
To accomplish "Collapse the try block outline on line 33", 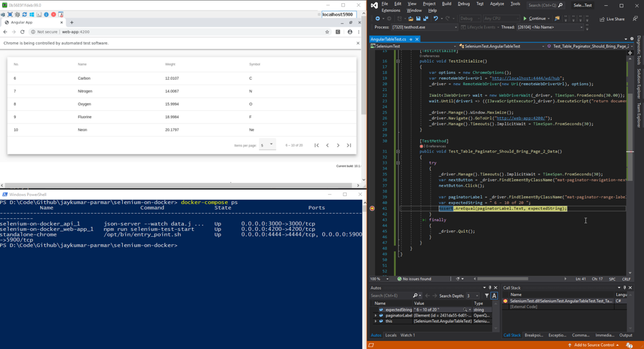I will click(398, 162).
